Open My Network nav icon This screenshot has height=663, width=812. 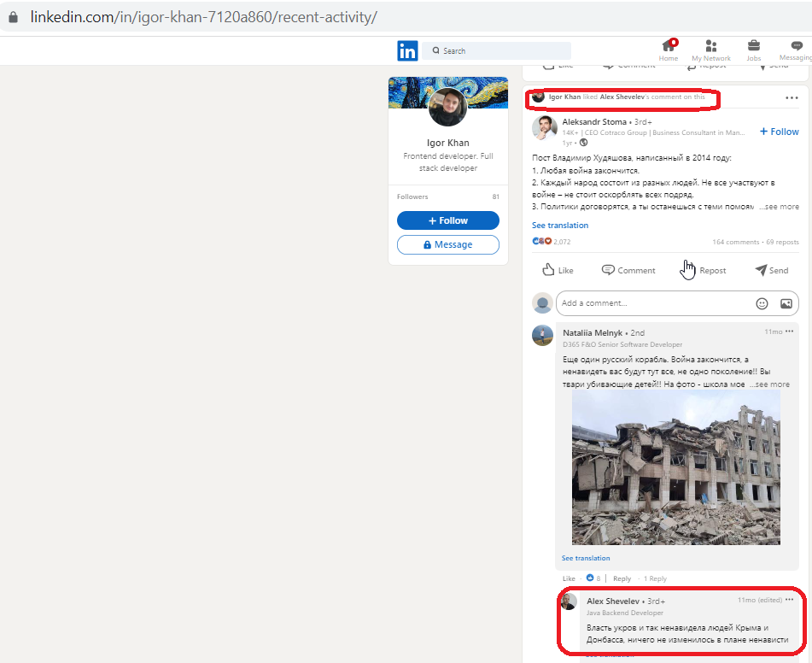coord(711,50)
